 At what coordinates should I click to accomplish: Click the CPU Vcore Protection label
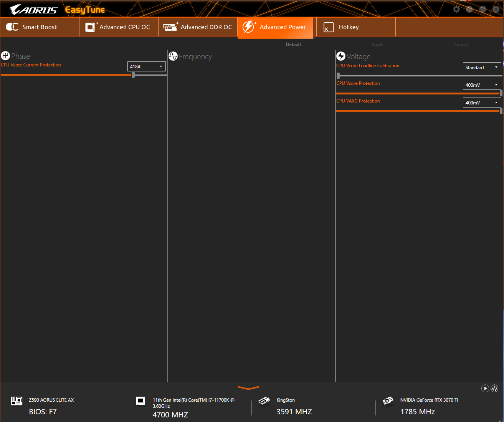pyautogui.click(x=358, y=83)
